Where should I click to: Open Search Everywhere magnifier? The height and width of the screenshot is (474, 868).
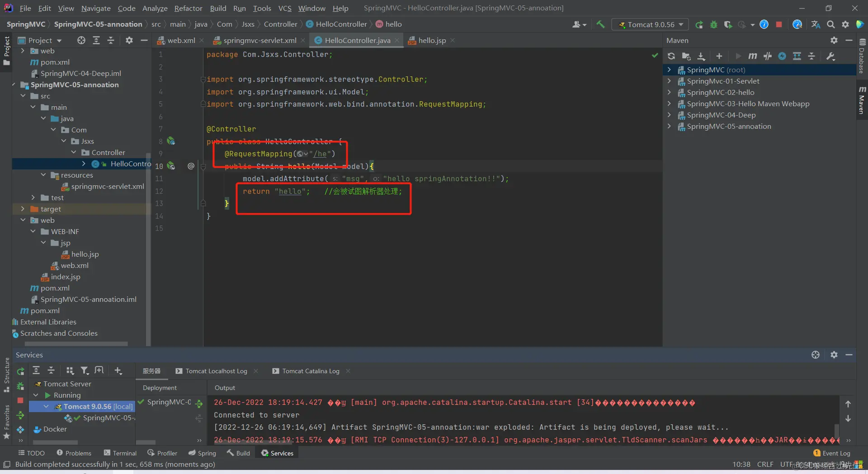coord(831,24)
